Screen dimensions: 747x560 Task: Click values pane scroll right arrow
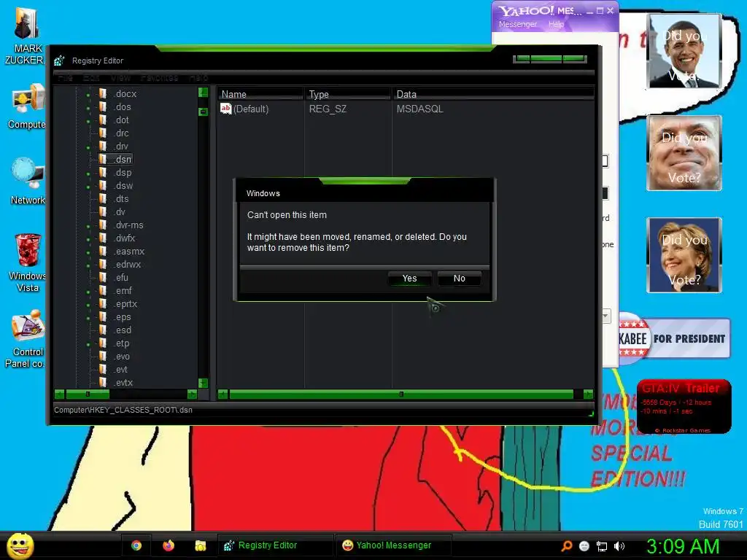pos(589,394)
